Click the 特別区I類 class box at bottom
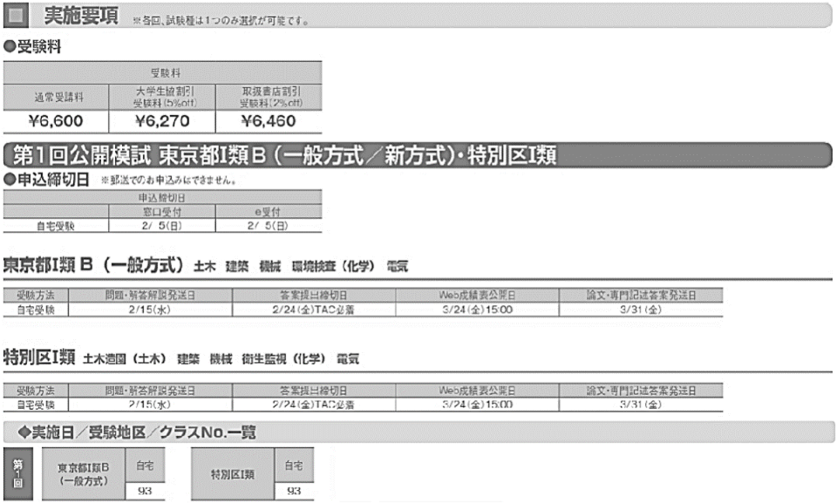The height and width of the screenshot is (504, 837). click(232, 474)
